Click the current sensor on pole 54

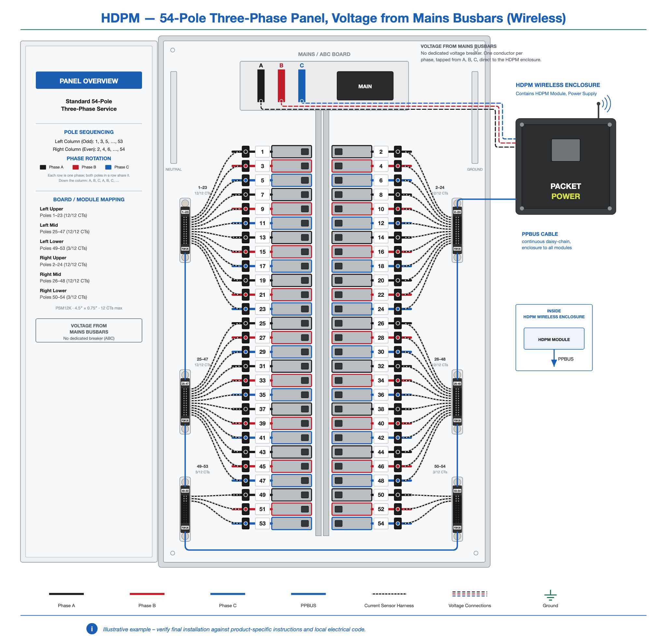tap(397, 523)
